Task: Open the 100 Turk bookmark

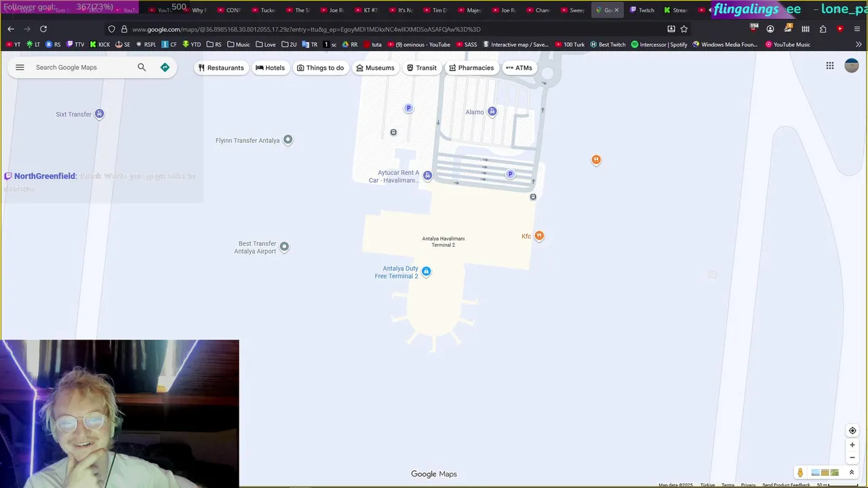Action: pyautogui.click(x=570, y=45)
